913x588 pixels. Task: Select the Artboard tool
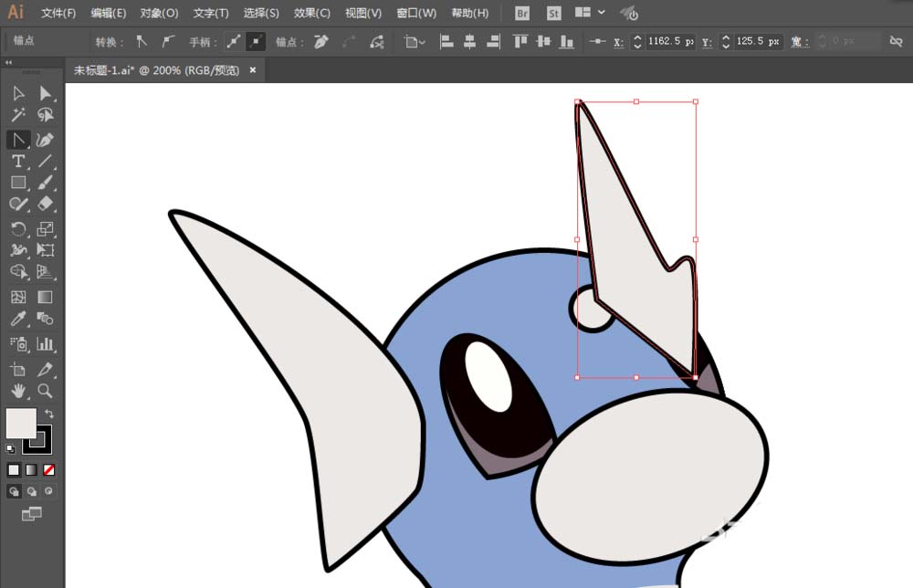pos(18,369)
